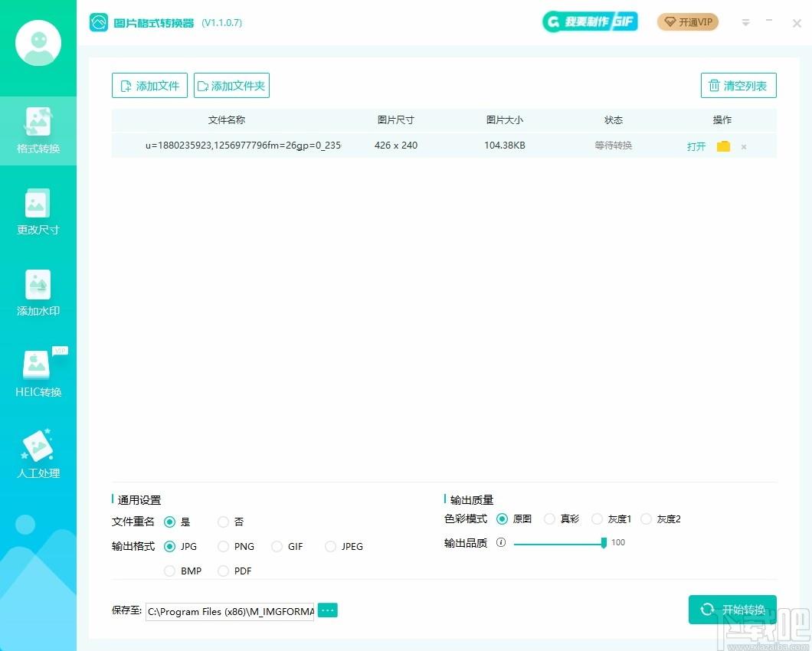Select 真彩 color mode
This screenshot has height=651, width=812.
549,519
